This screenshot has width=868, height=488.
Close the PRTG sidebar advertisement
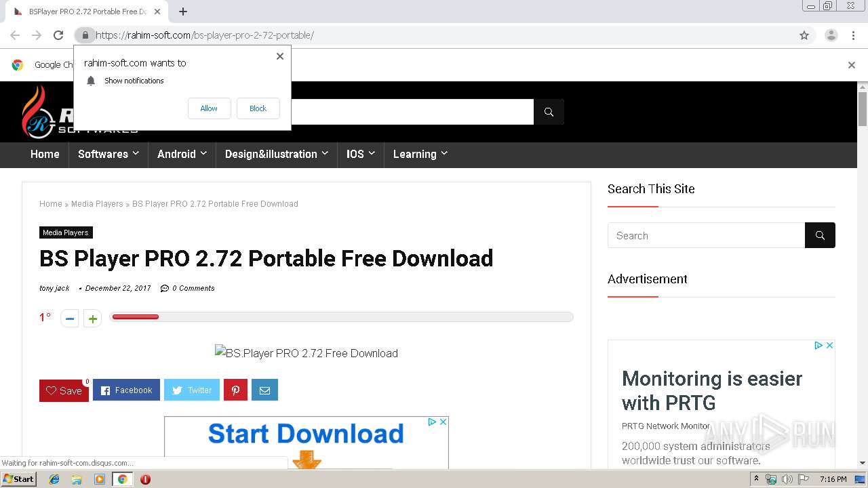click(x=829, y=345)
